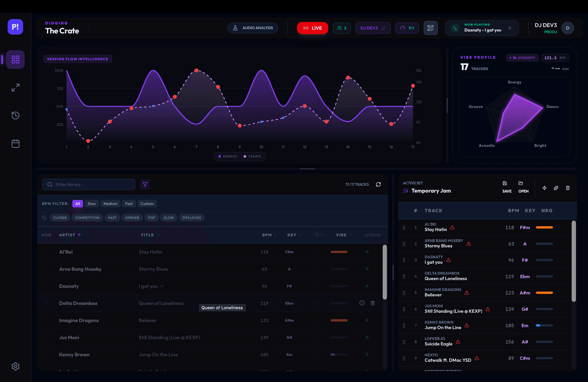Sort the library by Key column

(x=294, y=235)
